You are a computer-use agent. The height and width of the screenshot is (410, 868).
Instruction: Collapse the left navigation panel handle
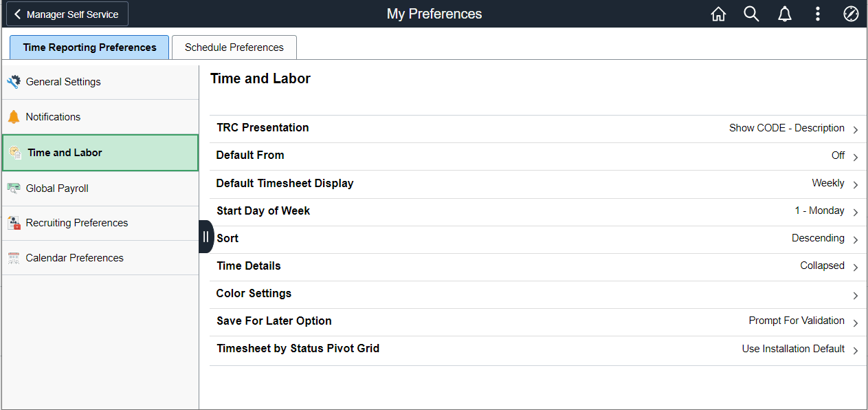coord(205,237)
